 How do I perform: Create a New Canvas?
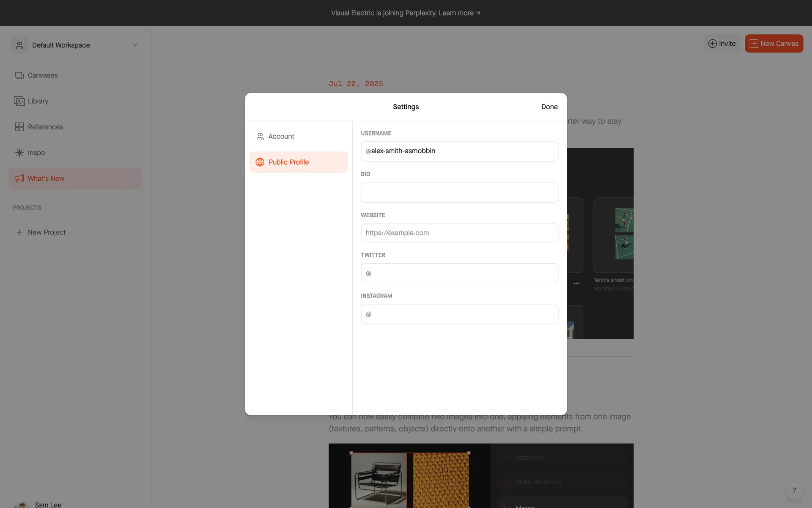tap(774, 44)
